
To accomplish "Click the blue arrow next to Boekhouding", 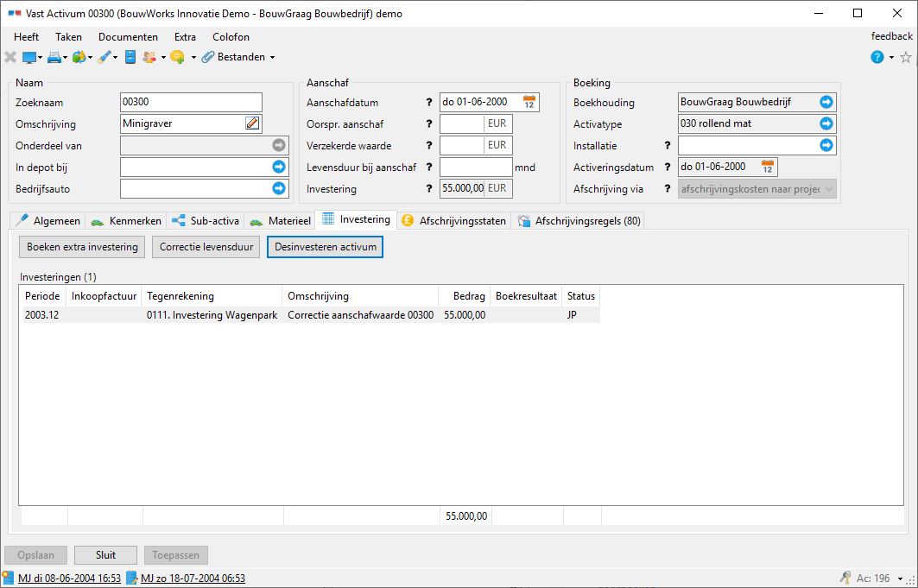I will (826, 102).
